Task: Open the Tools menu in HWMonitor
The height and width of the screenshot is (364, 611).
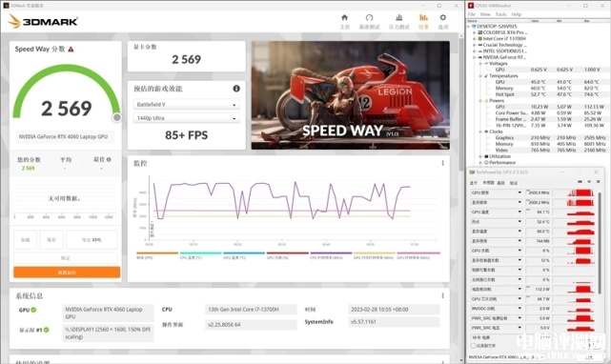Action: coord(500,14)
